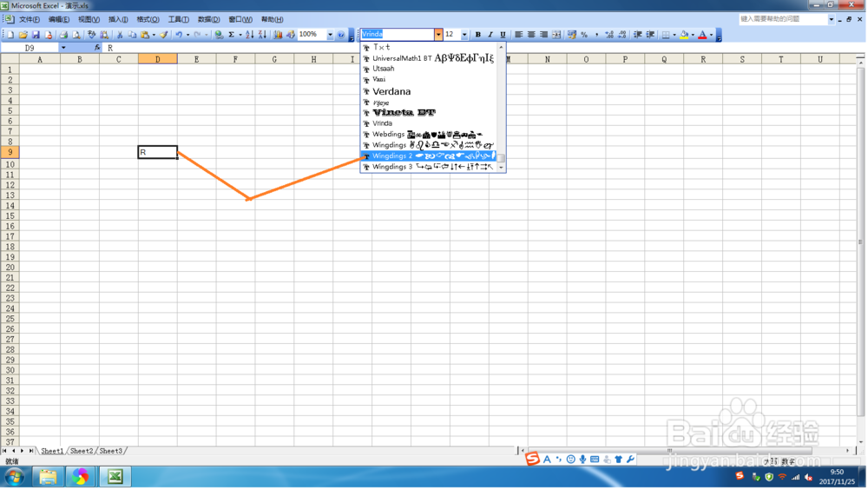
Task: Open the paste options dropdown arrow
Action: coord(154,35)
